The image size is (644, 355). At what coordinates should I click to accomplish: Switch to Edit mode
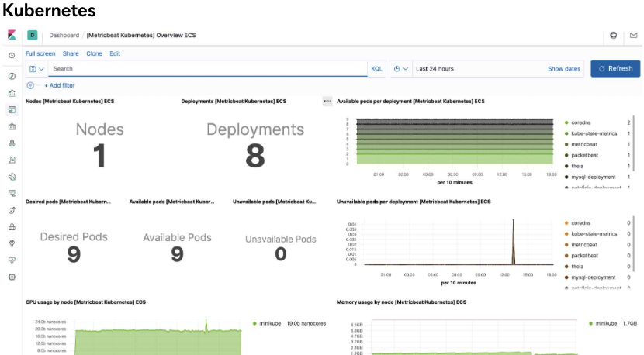coord(115,53)
